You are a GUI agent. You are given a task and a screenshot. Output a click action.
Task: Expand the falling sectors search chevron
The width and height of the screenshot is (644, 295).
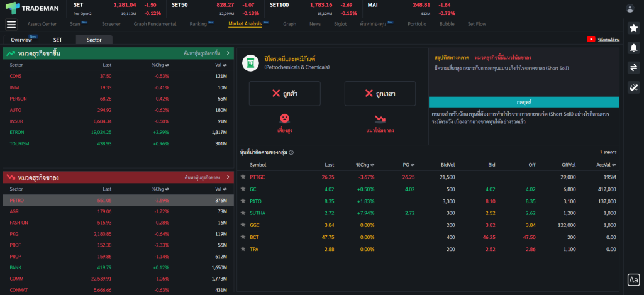point(228,177)
